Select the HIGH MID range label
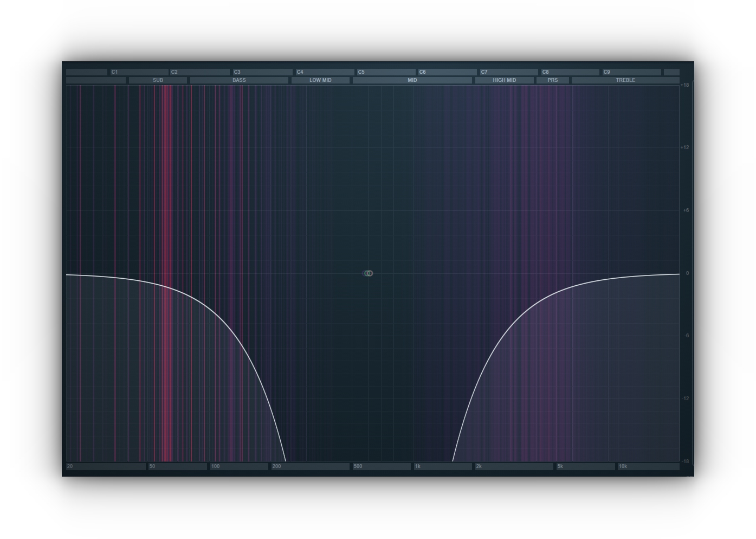 505,80
